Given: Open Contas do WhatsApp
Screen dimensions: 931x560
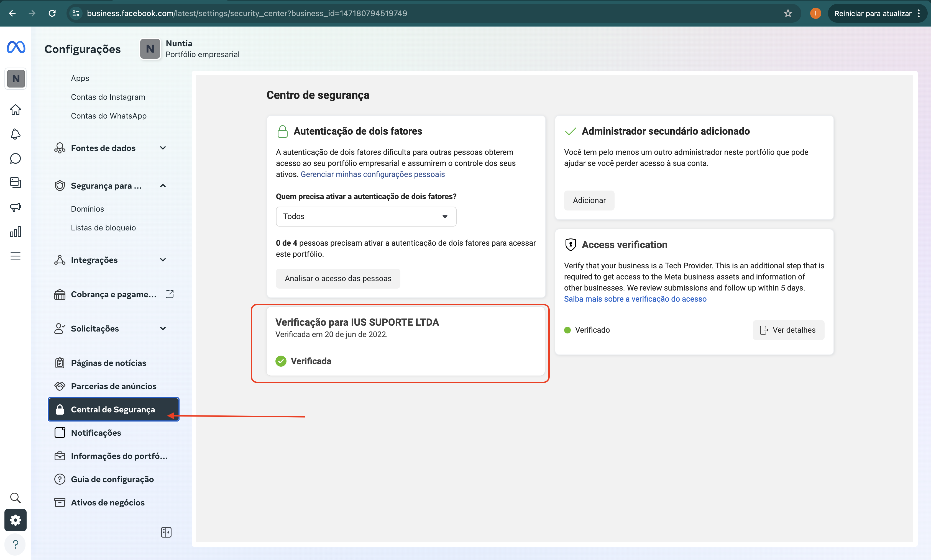Looking at the screenshot, I should point(109,116).
